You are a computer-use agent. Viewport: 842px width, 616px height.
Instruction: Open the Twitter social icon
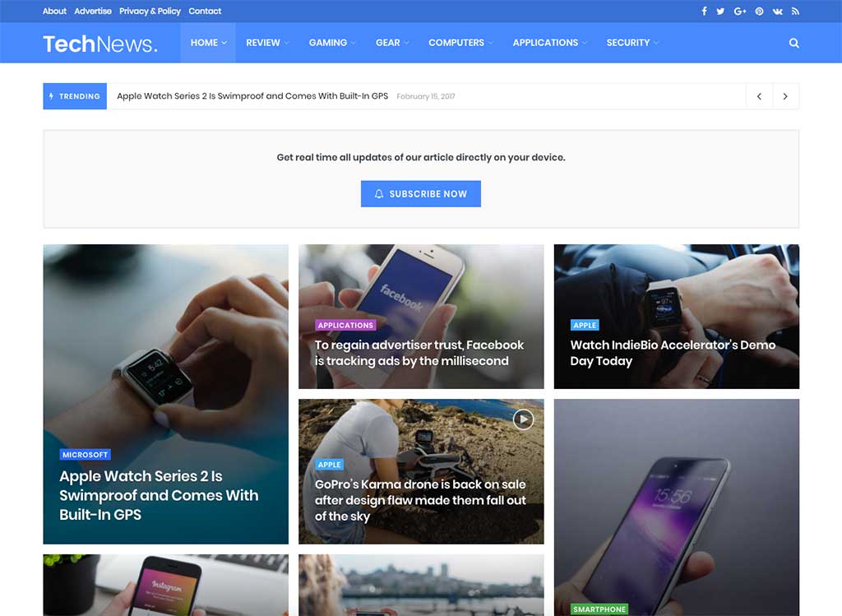[720, 11]
